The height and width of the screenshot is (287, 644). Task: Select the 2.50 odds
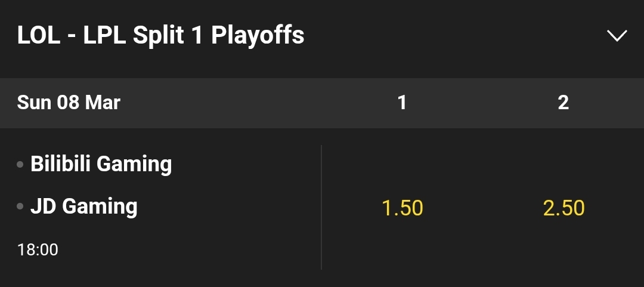(x=563, y=208)
